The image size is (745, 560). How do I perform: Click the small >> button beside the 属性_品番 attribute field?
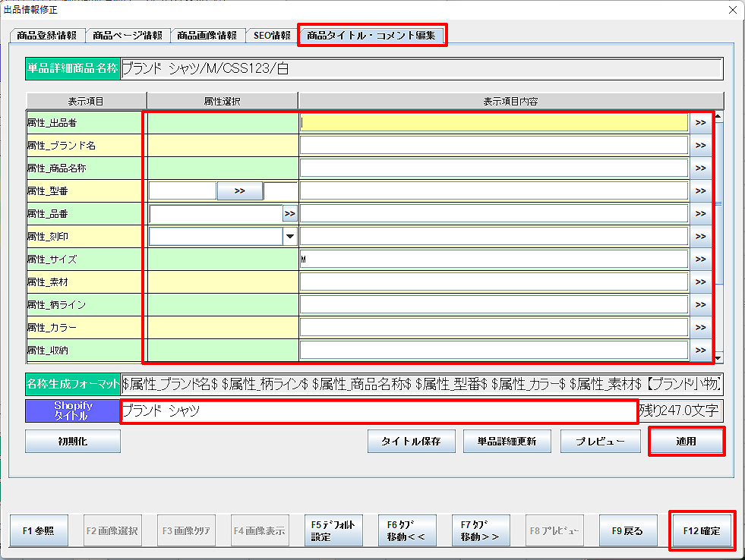tap(289, 214)
